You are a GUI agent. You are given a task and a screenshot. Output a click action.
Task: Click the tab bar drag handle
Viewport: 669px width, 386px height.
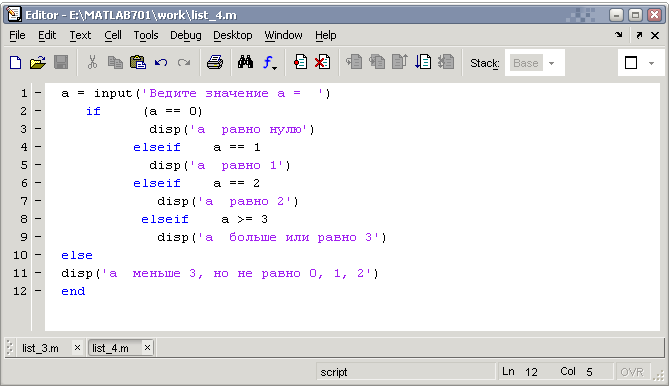(10, 348)
